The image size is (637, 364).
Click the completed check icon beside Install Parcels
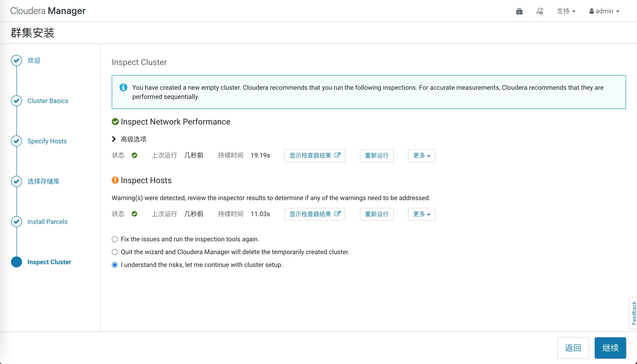16,222
